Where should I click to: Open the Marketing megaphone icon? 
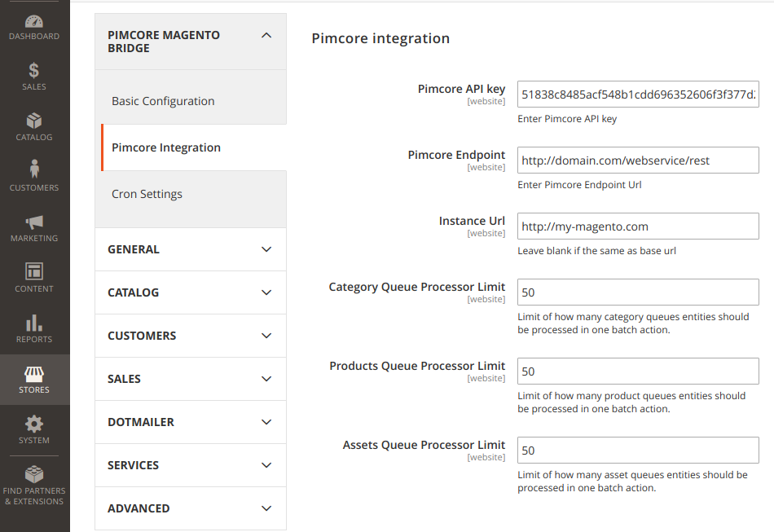pyautogui.click(x=34, y=222)
